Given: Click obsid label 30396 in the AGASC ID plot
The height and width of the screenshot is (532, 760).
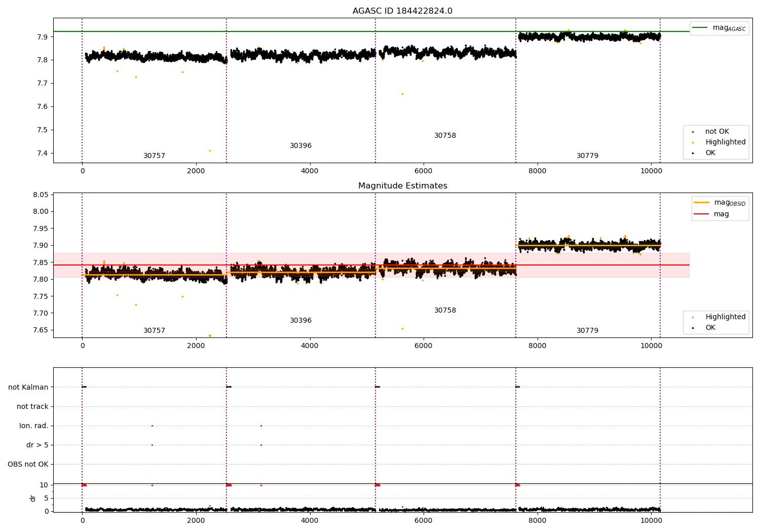Looking at the screenshot, I should click(300, 146).
